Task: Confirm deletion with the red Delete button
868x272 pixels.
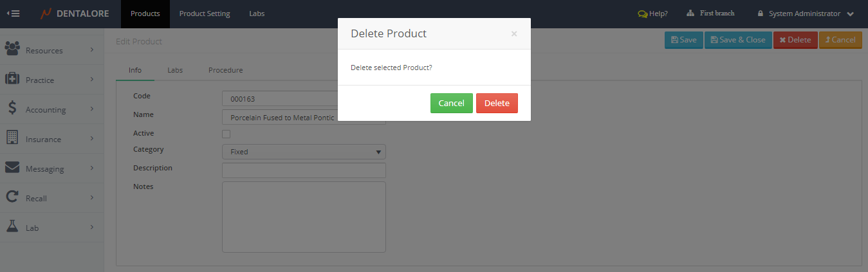Action: pos(497,103)
